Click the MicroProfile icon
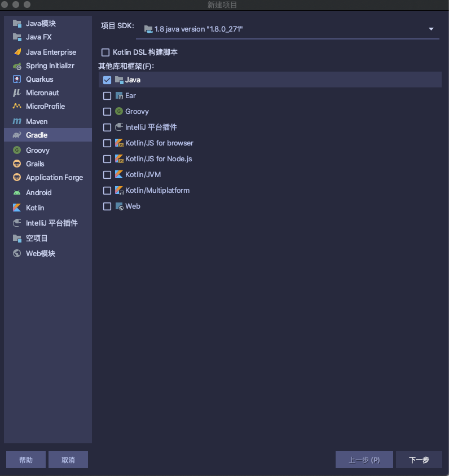The height and width of the screenshot is (476, 449). point(17,106)
